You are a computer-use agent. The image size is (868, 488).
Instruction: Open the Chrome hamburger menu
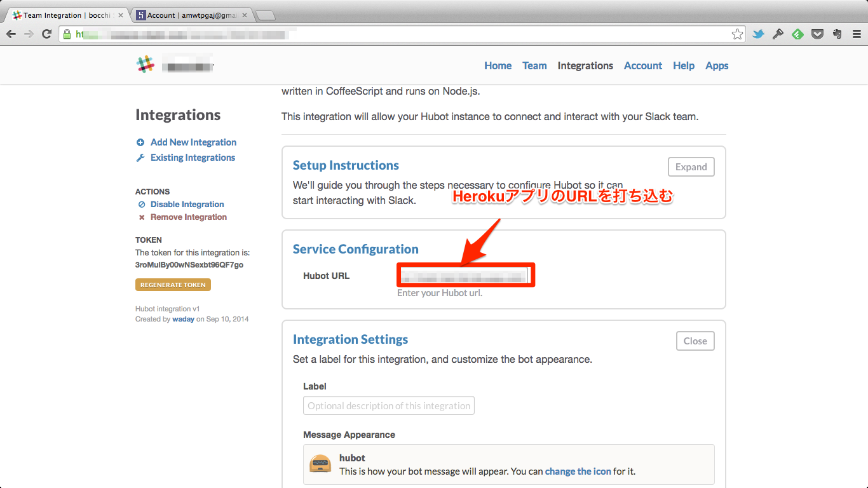point(857,34)
